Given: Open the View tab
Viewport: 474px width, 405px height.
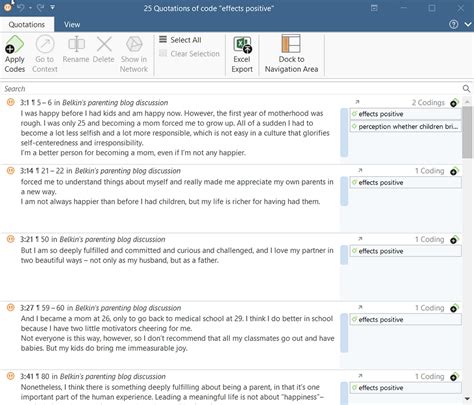Looking at the screenshot, I should (72, 24).
